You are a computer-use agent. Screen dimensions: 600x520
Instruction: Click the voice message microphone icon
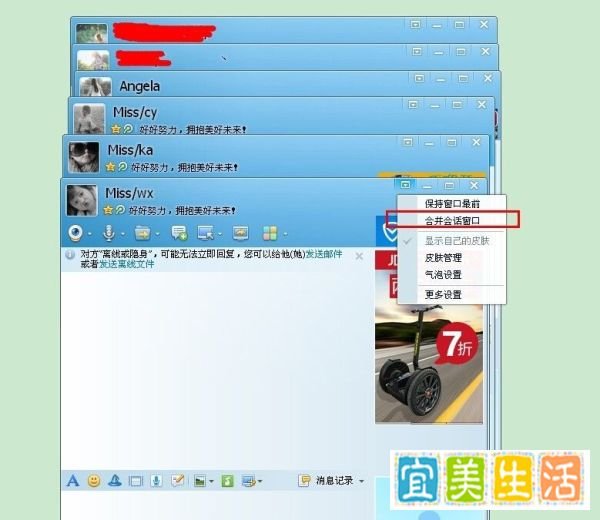[x=156, y=481]
